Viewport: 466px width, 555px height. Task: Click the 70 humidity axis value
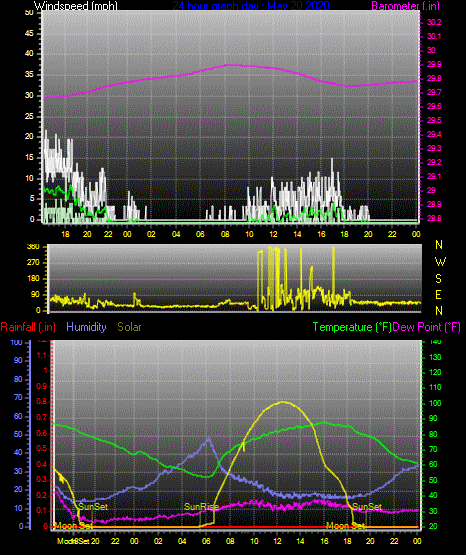(x=18, y=397)
